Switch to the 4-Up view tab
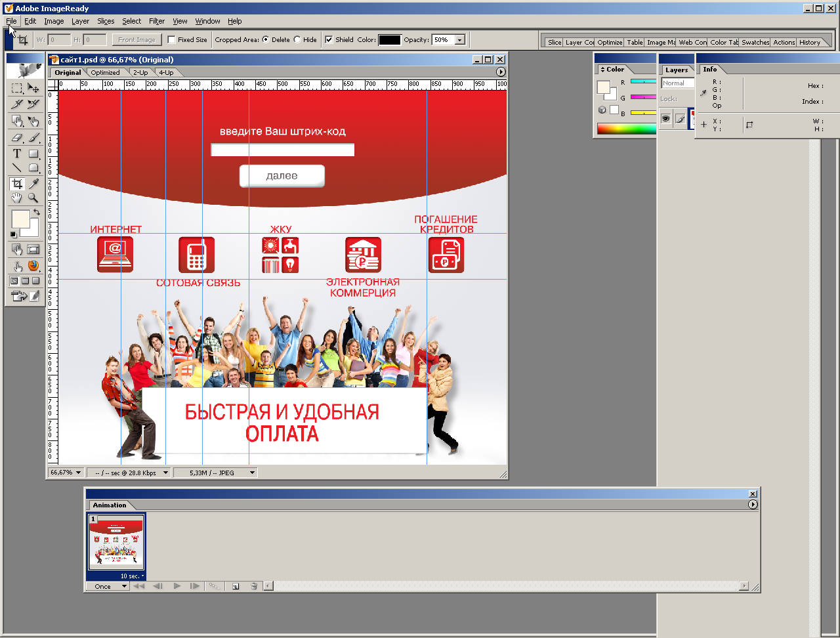This screenshot has width=840, height=638. tap(166, 73)
